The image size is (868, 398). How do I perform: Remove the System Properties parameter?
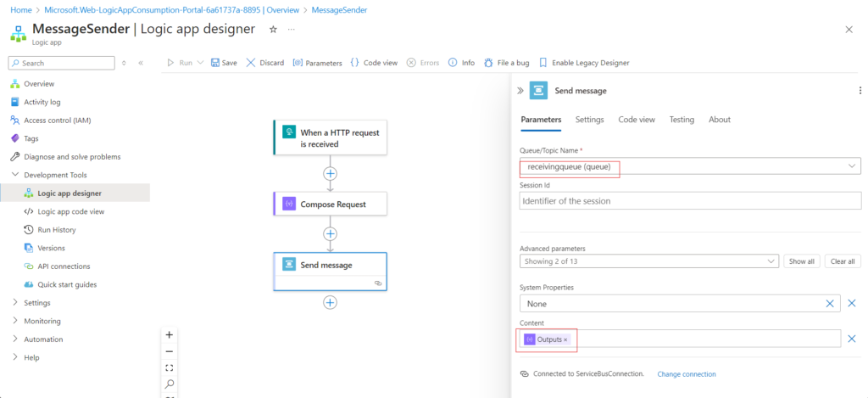tap(852, 303)
